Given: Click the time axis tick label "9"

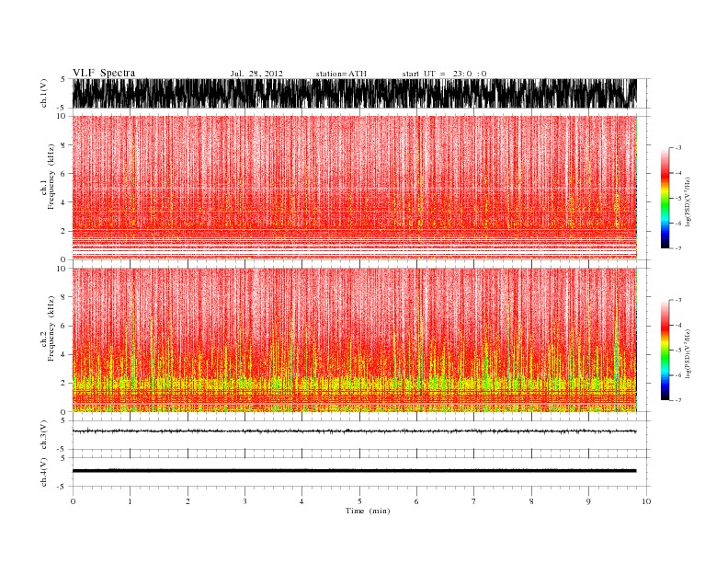Looking at the screenshot, I should pos(588,501).
